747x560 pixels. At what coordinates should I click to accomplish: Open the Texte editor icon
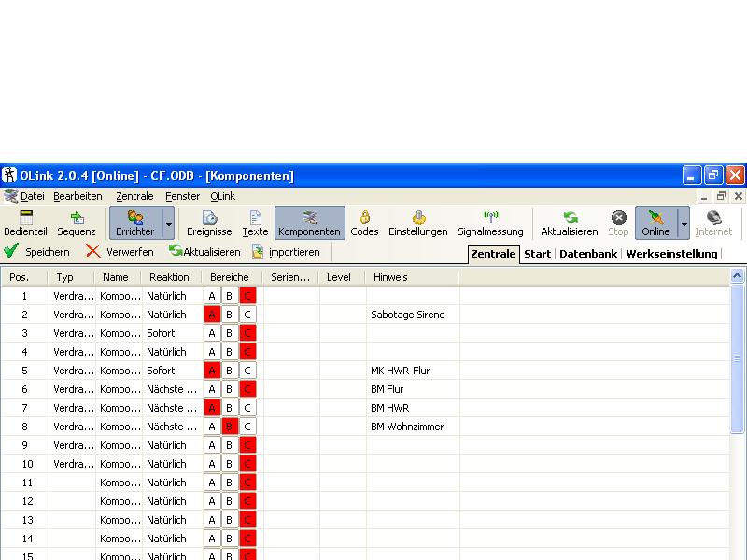coord(255,223)
